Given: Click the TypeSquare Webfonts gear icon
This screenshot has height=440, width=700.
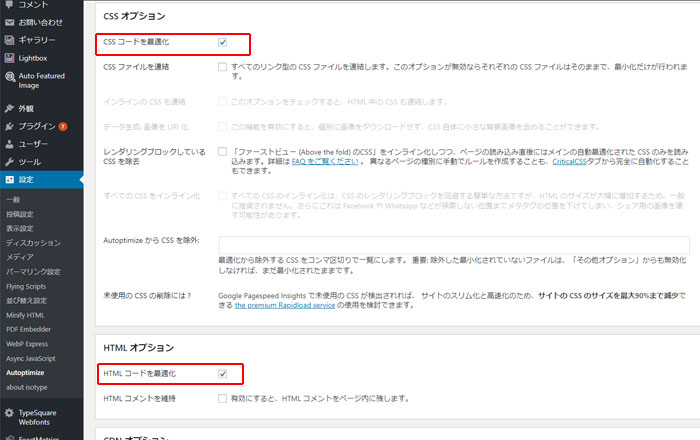Looking at the screenshot, I should [x=9, y=413].
